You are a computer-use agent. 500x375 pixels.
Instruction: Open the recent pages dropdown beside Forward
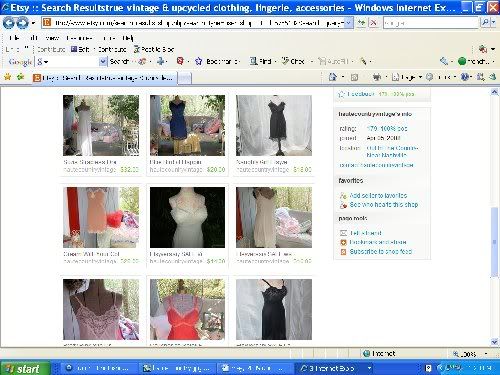tap(33, 23)
